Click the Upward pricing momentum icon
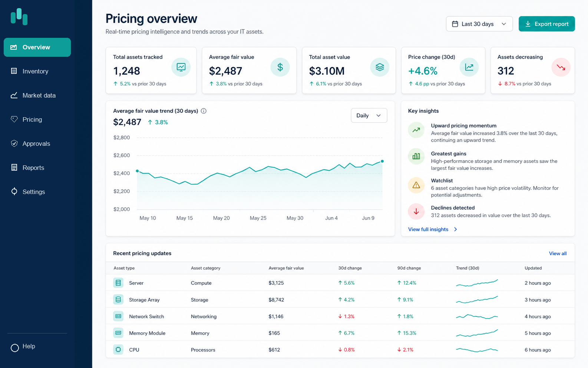Viewport: 588px width, 368px height. (x=416, y=130)
